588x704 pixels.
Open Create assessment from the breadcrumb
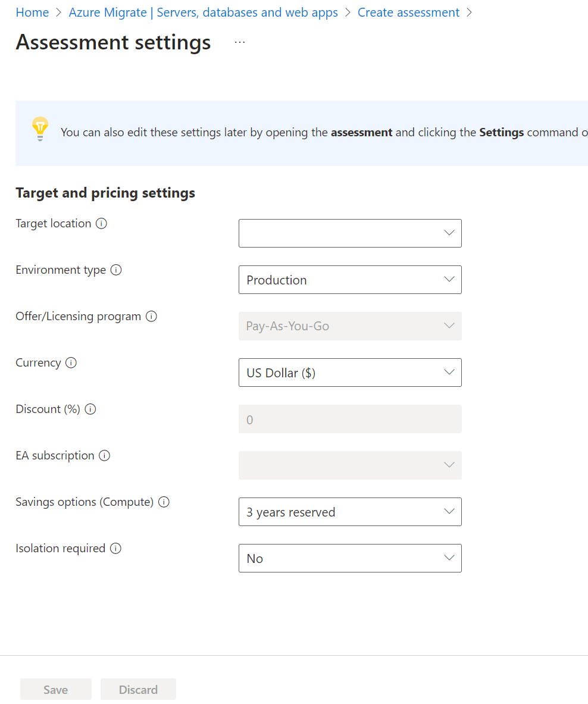pyautogui.click(x=408, y=12)
